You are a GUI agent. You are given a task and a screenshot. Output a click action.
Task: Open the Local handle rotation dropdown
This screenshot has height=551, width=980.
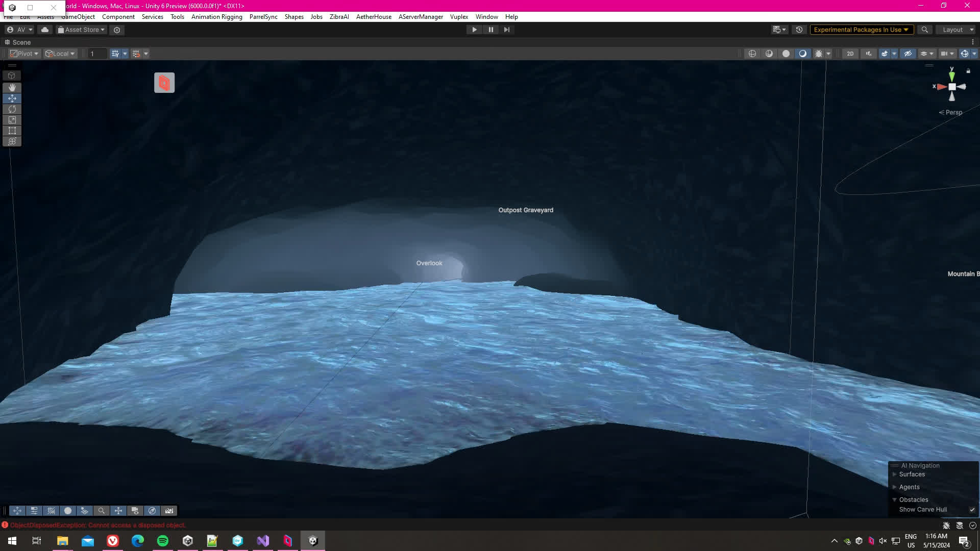point(60,54)
